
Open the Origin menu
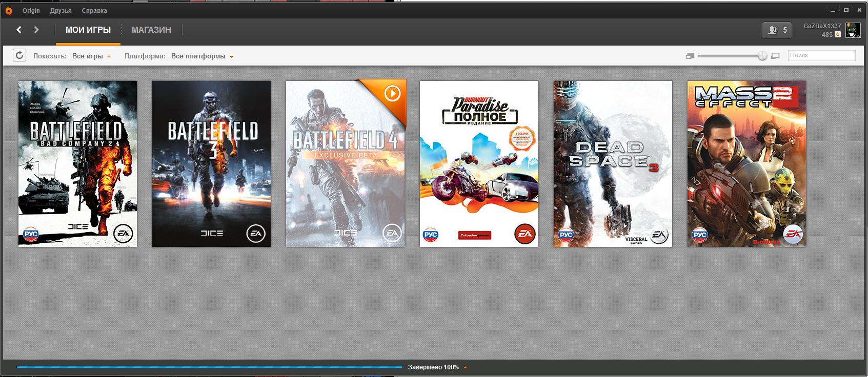click(31, 11)
